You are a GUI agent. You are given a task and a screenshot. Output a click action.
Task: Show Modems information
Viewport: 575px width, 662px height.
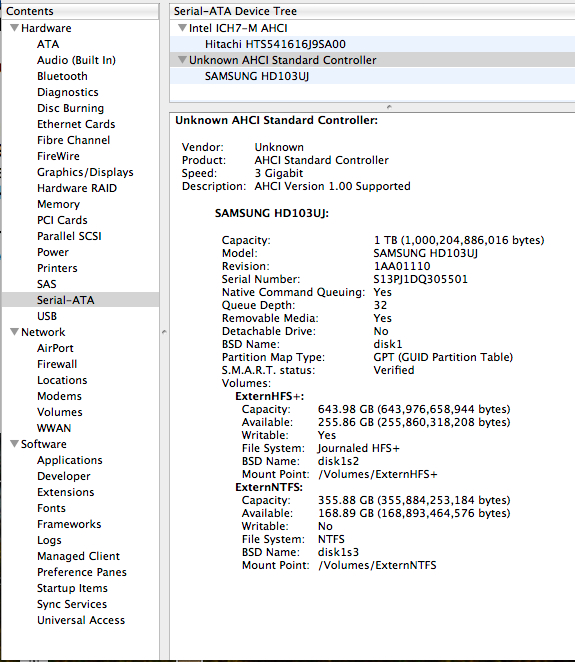[x=60, y=396]
